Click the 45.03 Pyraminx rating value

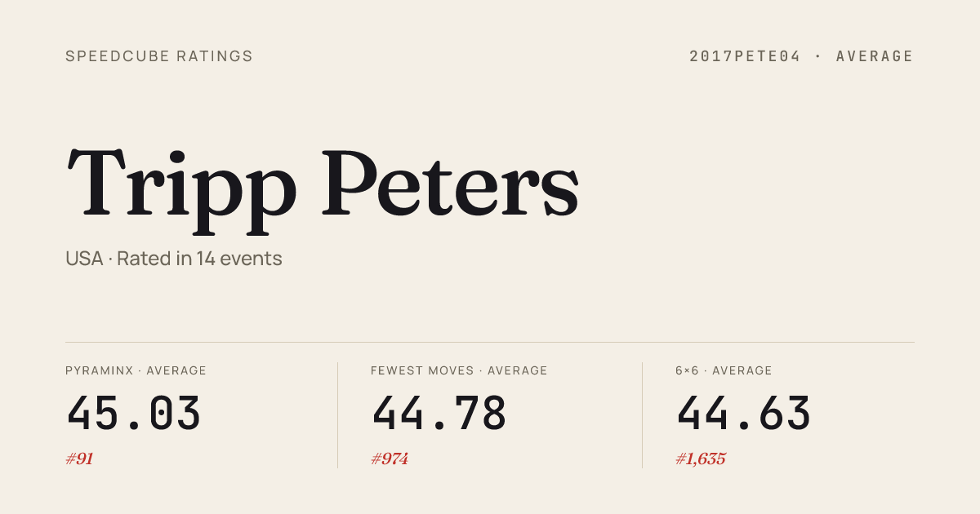pos(134,414)
